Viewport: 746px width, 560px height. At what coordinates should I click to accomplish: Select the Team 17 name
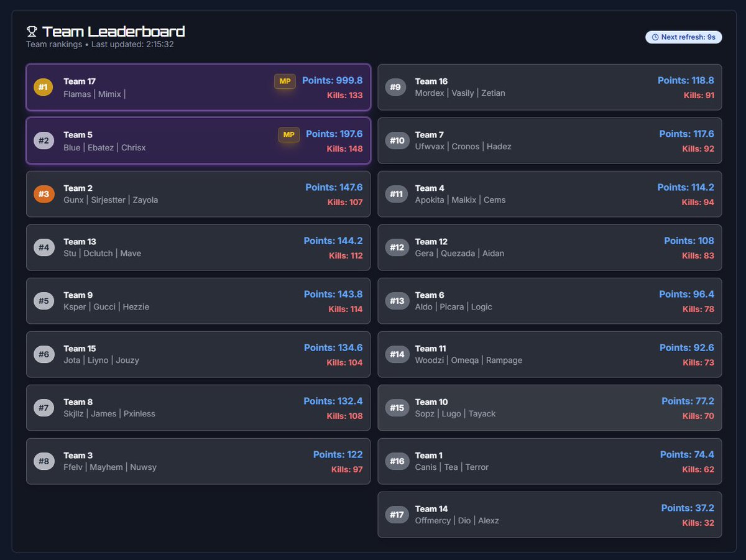coord(80,81)
